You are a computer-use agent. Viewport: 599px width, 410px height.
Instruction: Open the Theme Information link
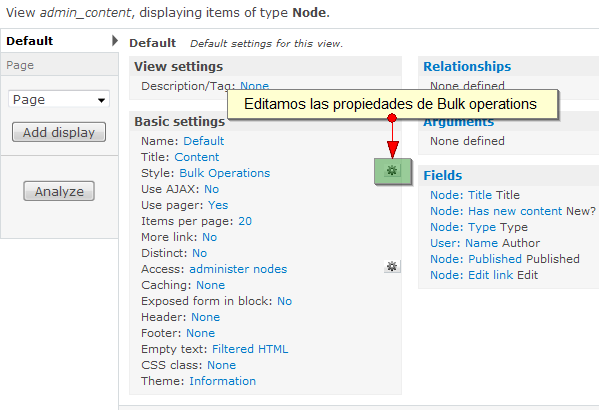[222, 381]
